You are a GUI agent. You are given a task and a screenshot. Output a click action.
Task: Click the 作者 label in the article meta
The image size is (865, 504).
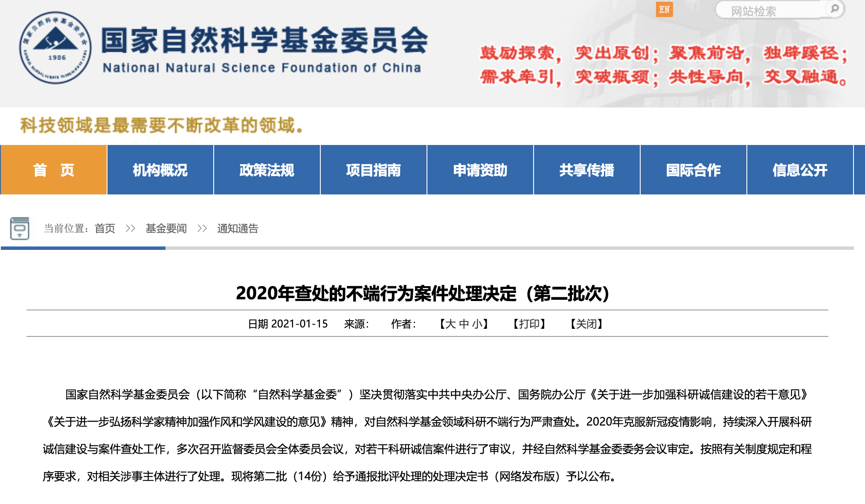[403, 324]
